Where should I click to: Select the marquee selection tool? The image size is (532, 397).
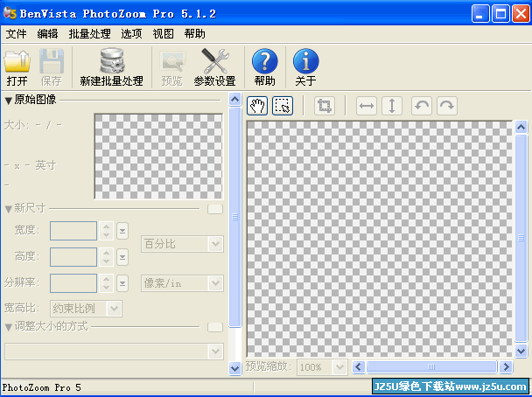[283, 106]
